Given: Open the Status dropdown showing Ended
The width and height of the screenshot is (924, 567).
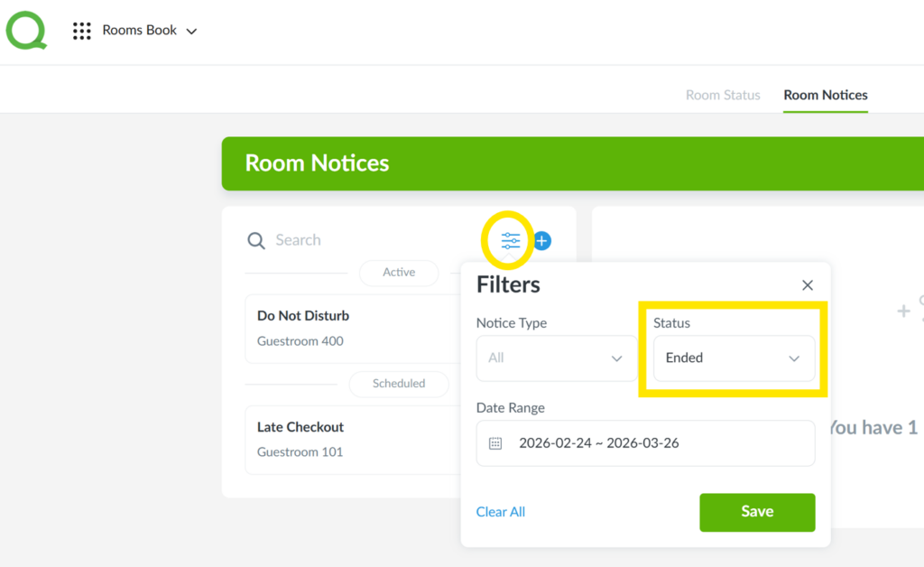Looking at the screenshot, I should coord(734,358).
